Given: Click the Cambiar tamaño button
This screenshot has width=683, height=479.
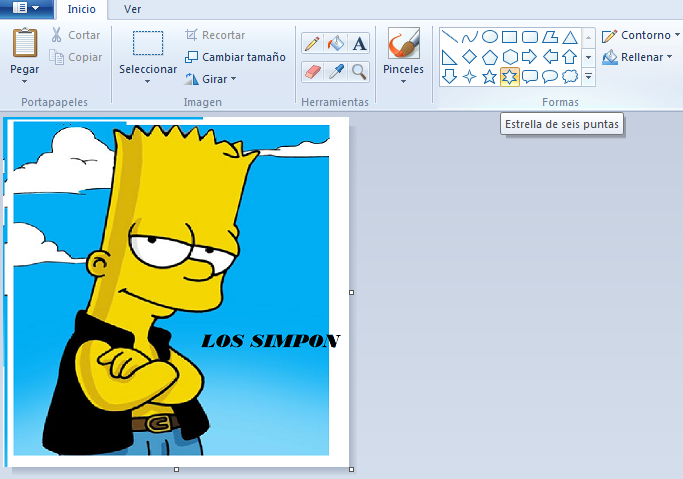Looking at the screenshot, I should coord(236,57).
